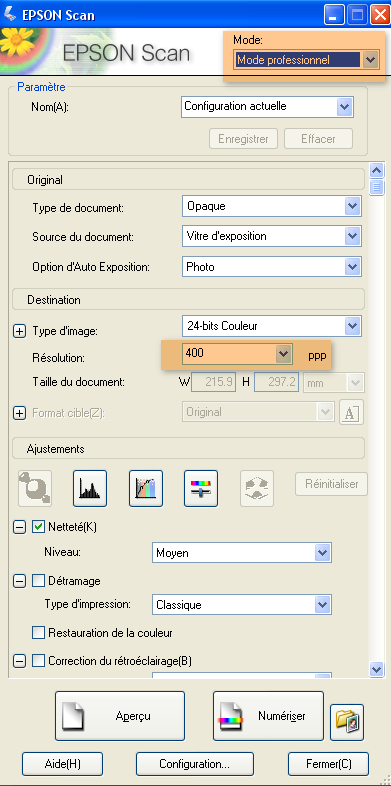391x786 pixels.
Task: Open Format cible Original dropdown
Action: pos(258,412)
